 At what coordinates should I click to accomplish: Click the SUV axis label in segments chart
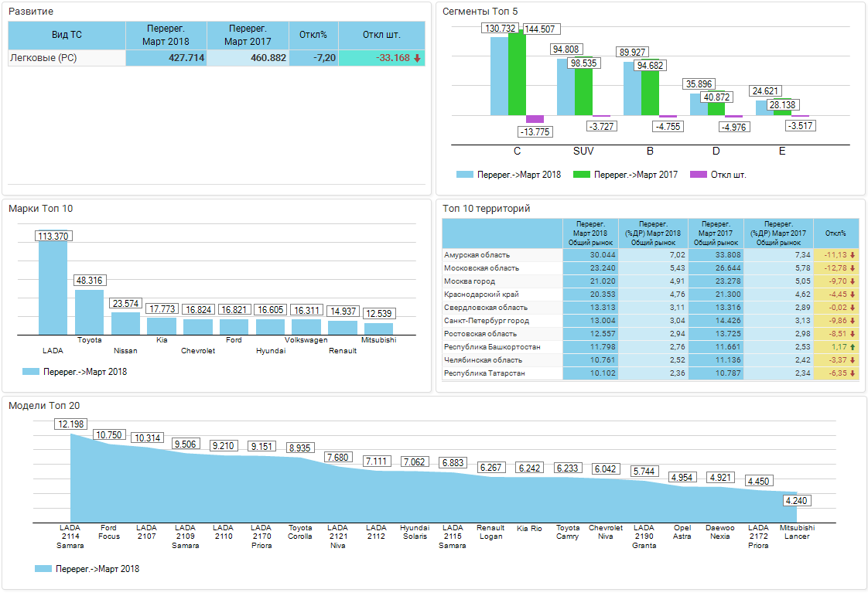(583, 151)
